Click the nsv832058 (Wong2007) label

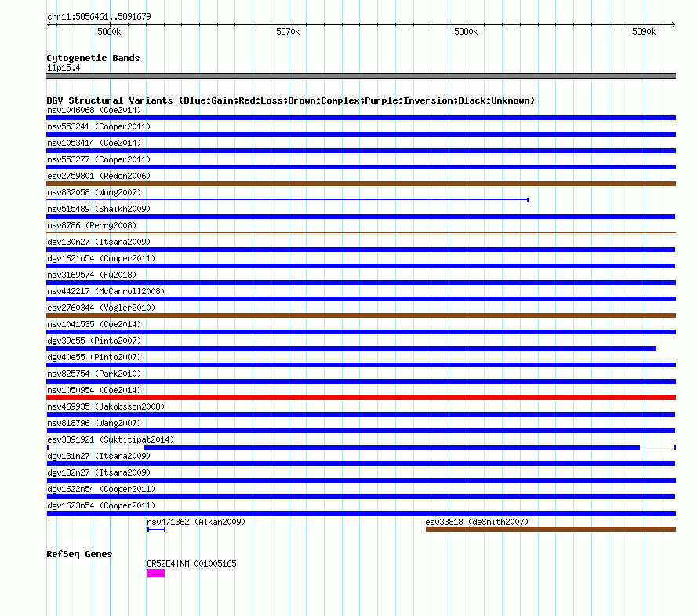[94, 192]
